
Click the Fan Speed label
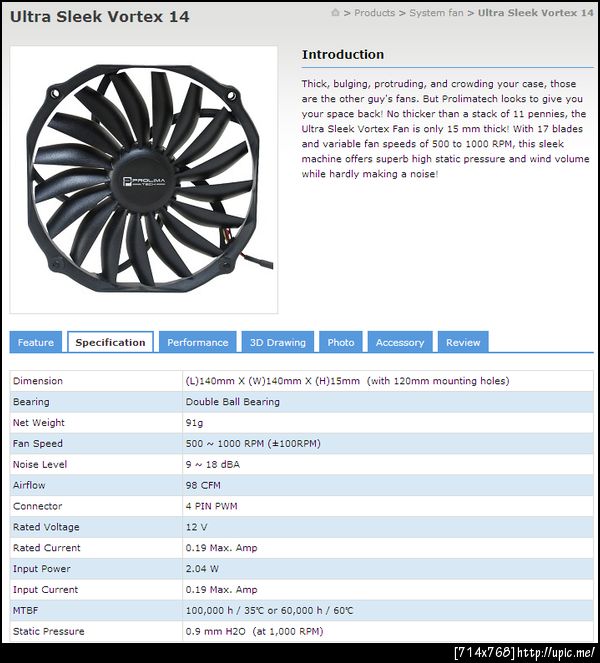[x=38, y=444]
